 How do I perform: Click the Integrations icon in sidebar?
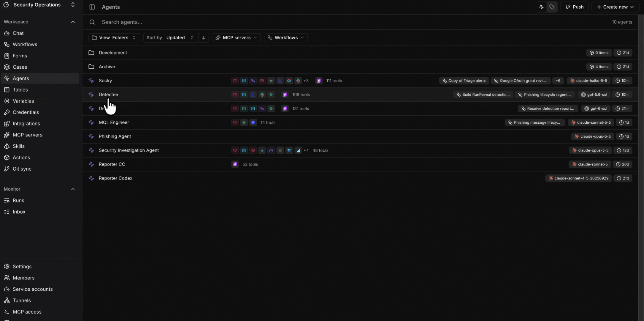pos(7,124)
